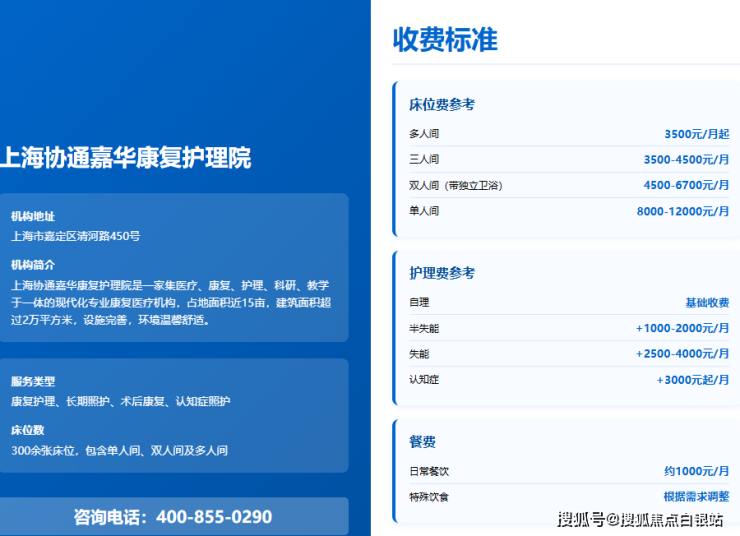Select the 单人间 row label

click(x=424, y=211)
